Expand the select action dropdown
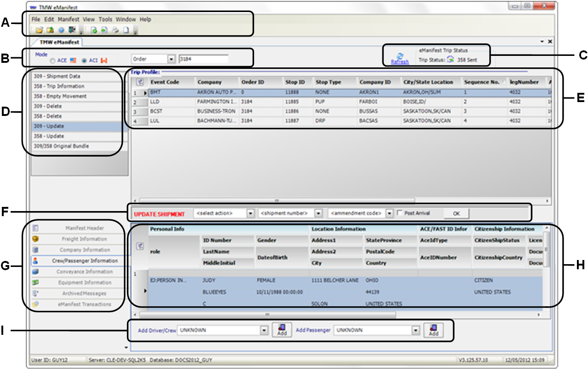Viewport: 588px width, 369px height. tap(250, 213)
